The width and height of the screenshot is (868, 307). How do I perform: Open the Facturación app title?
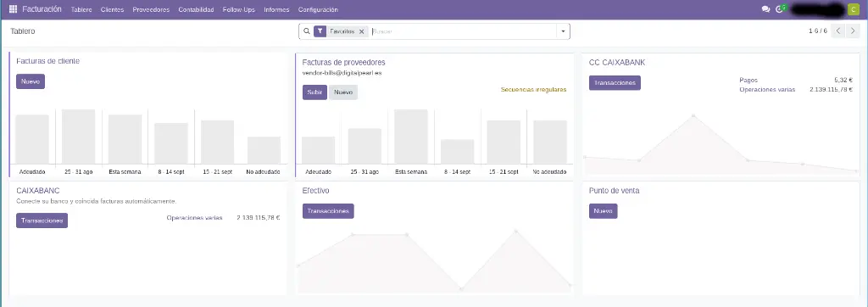42,9
